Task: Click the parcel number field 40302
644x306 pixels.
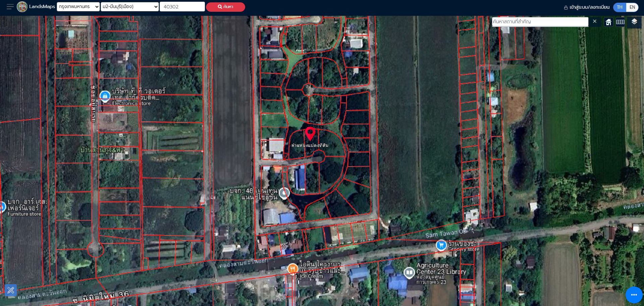Action: click(182, 7)
